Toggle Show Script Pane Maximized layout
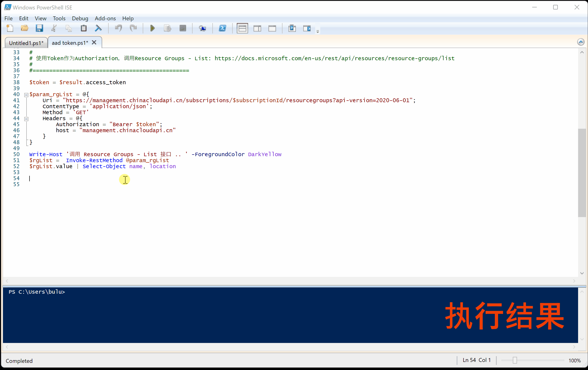This screenshot has width=588, height=370. 272,28
